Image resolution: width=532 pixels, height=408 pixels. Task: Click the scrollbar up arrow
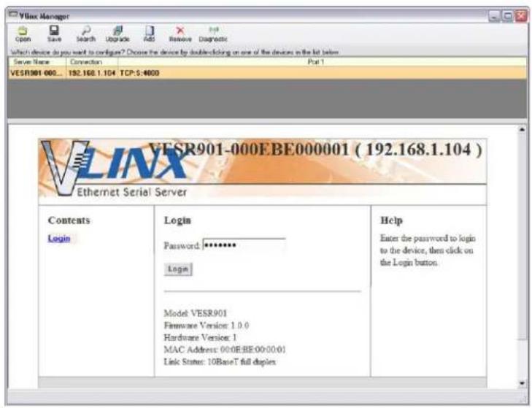522,130
